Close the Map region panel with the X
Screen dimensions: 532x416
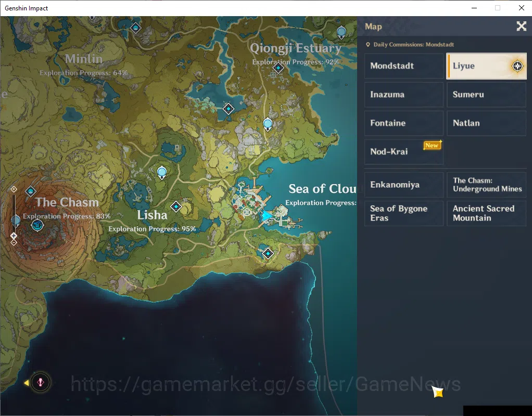[521, 26]
